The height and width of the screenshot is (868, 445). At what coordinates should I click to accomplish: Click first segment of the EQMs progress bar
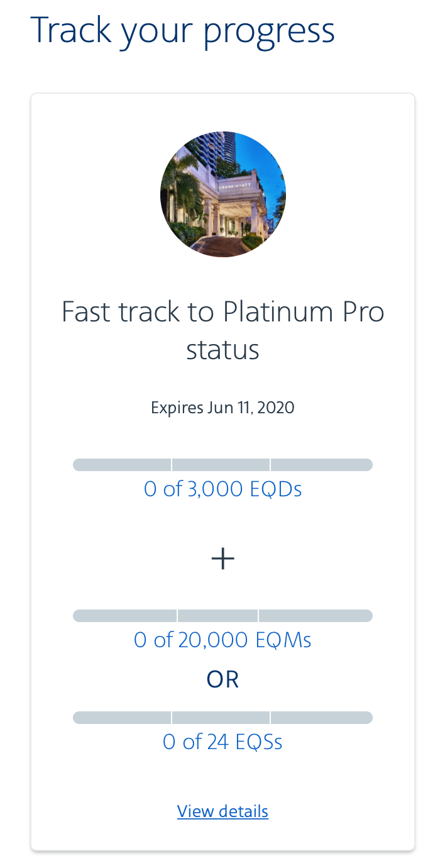tap(124, 616)
